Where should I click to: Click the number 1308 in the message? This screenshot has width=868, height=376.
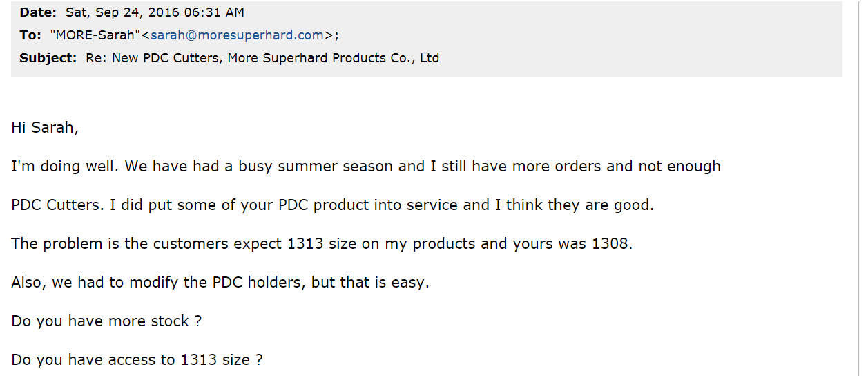point(610,244)
